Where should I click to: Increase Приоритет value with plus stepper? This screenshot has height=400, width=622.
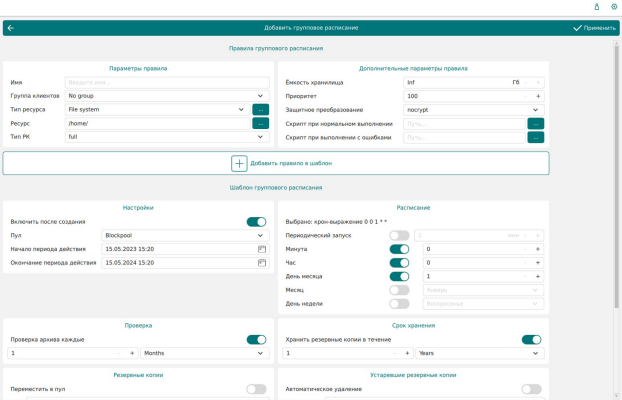[x=538, y=96]
